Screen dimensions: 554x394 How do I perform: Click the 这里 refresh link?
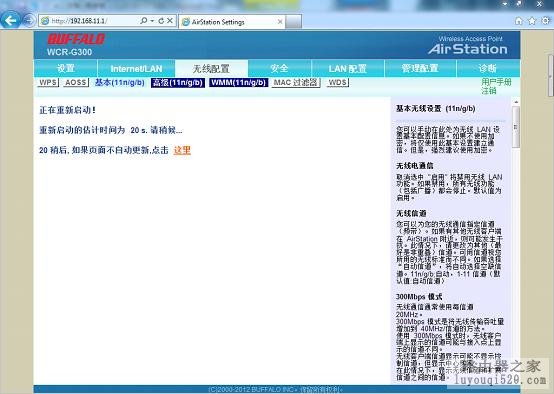[x=182, y=150]
